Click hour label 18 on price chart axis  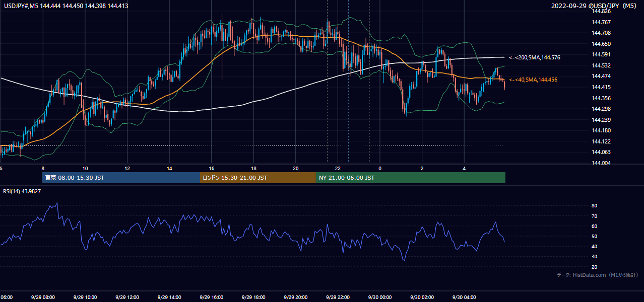pyautogui.click(x=253, y=169)
